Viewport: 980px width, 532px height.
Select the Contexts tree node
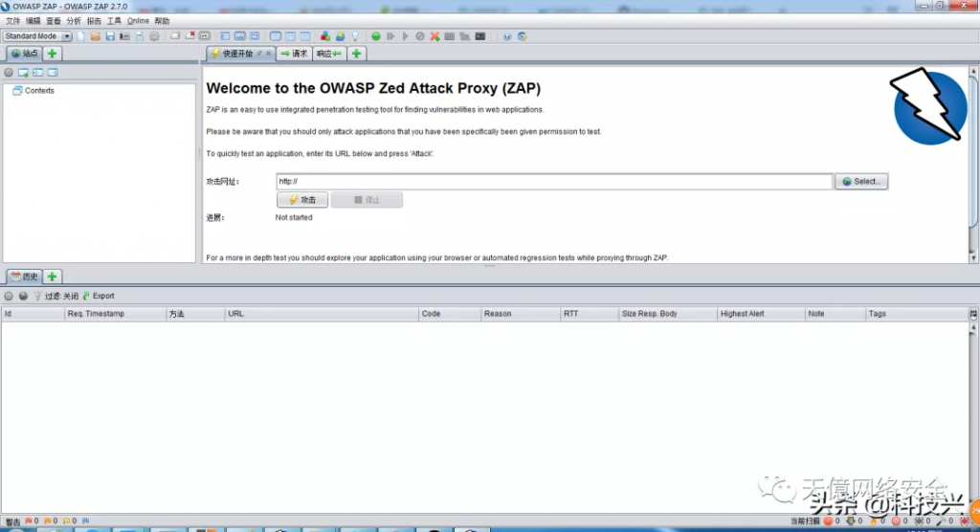[39, 91]
